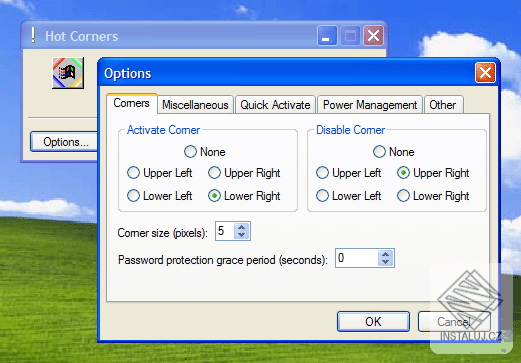The image size is (521, 363).
Task: Open the Miscellaneous tab
Action: tap(195, 105)
